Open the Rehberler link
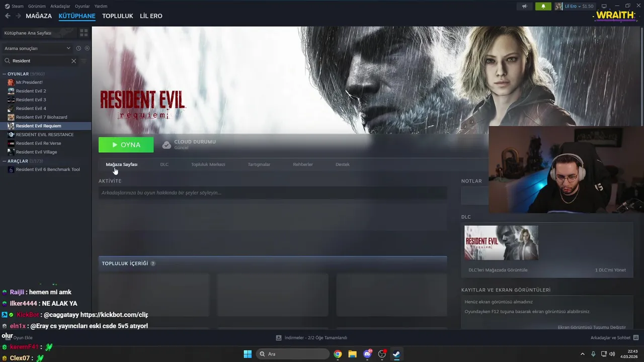Viewport: 644px width, 362px height. [303, 164]
